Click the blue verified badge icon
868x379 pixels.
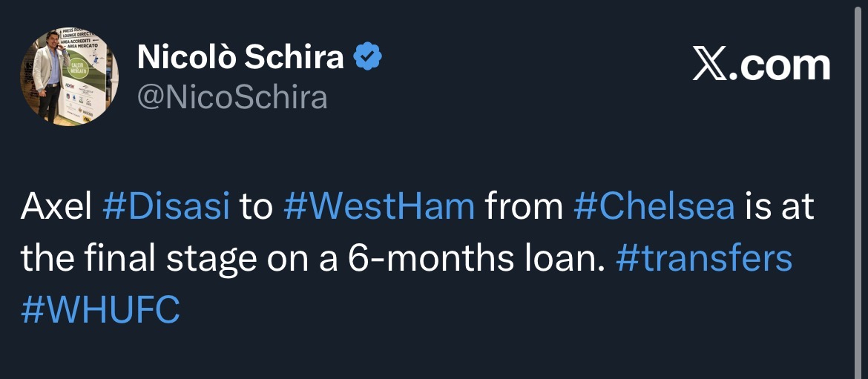(369, 57)
